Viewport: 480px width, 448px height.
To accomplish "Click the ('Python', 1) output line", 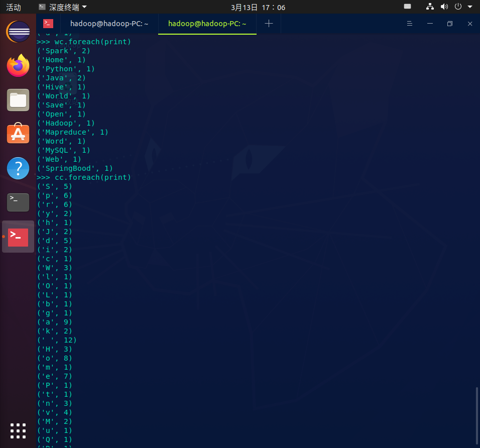I will [66, 69].
